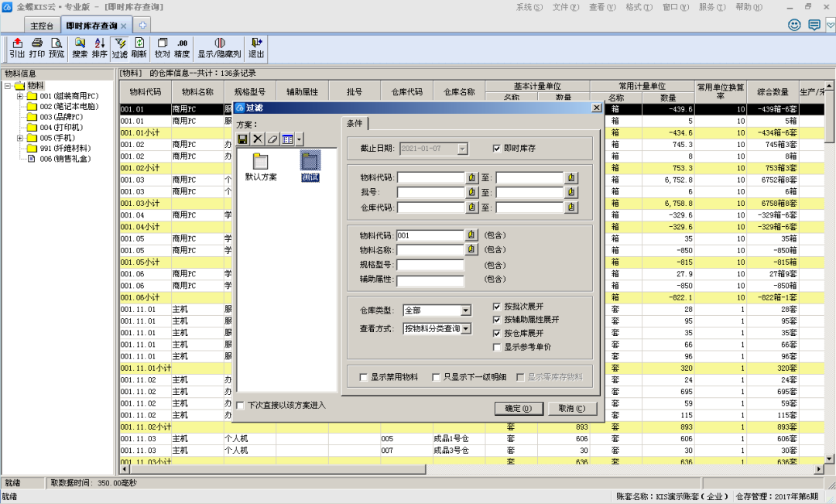Select 004 (打印机) tree item
Screen dimensions: 836x504
coord(61,128)
